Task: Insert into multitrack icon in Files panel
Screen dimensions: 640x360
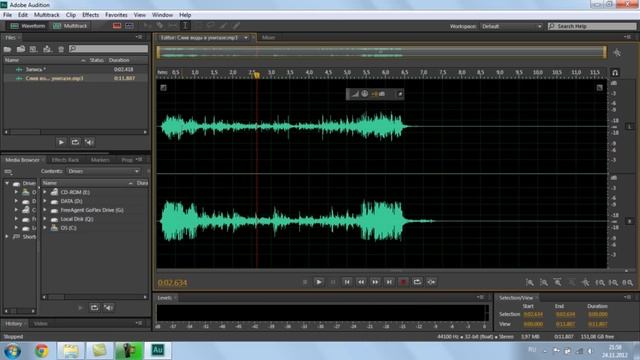Action: (47, 49)
